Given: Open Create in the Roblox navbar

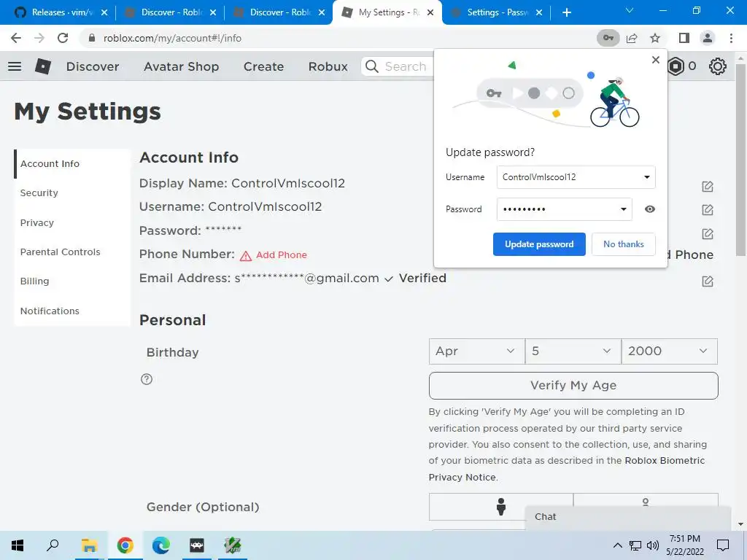Looking at the screenshot, I should click(263, 66).
